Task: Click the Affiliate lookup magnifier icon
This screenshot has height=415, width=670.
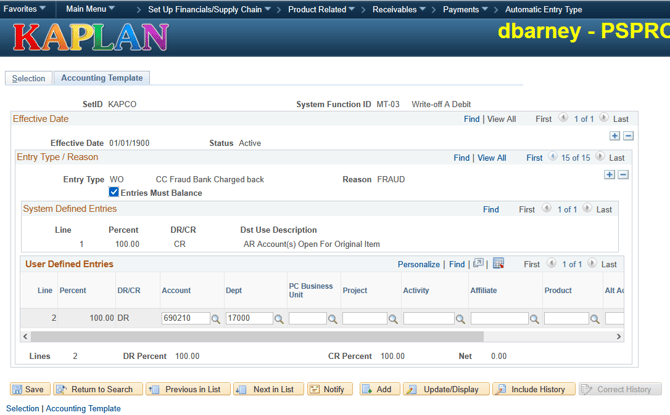Action: tap(535, 319)
